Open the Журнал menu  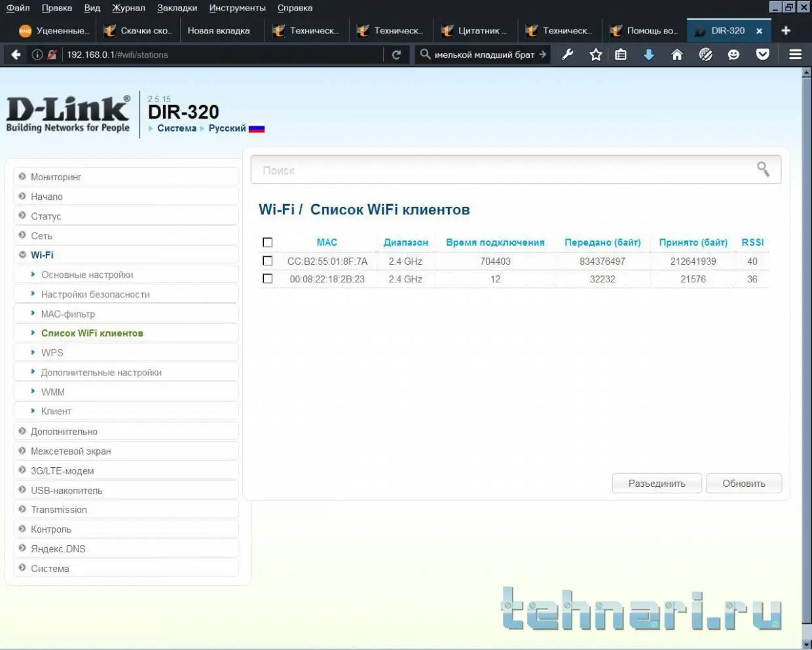[128, 8]
